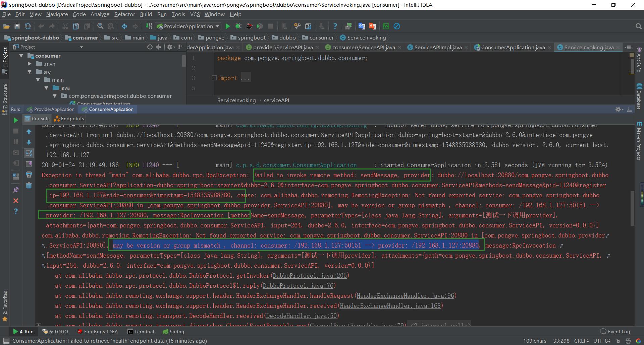644x345 pixels.
Task: Open the ProviderApplication run configuration dropdown
Action: click(x=188, y=26)
